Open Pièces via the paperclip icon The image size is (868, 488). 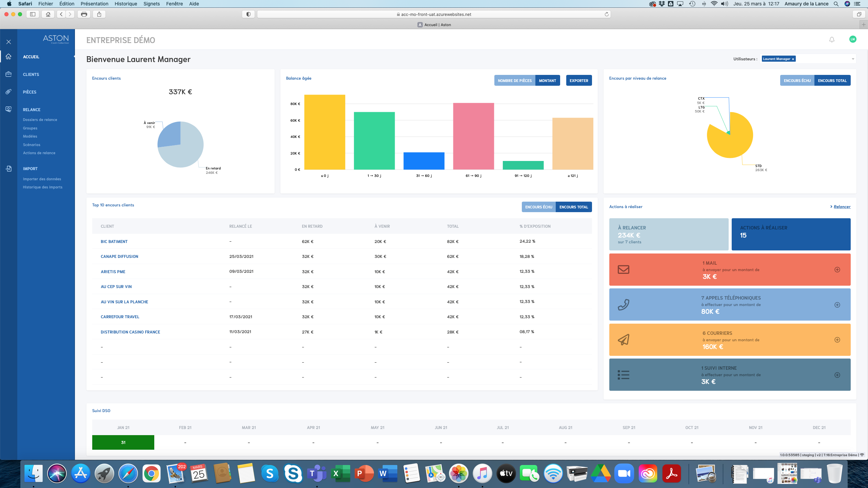[8, 91]
